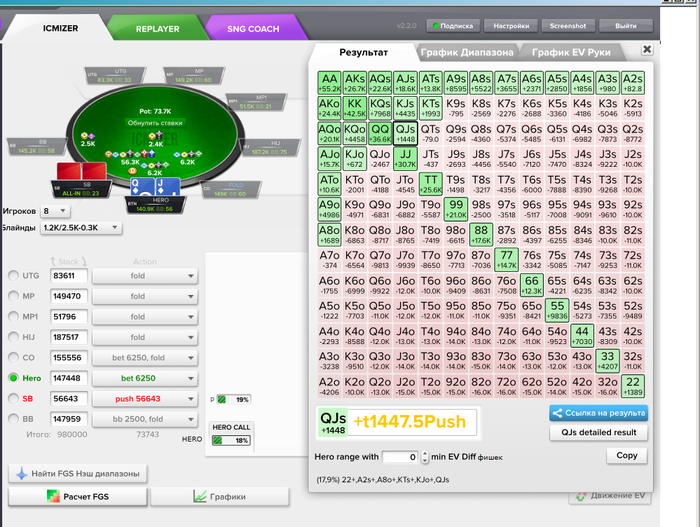The image size is (700, 527).
Task: Click the MP1 seat on table
Action: [256, 102]
